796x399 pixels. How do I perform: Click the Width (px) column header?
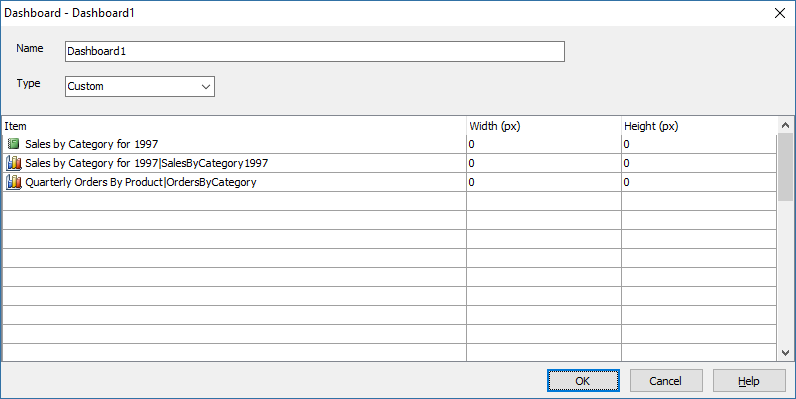pyautogui.click(x=544, y=126)
